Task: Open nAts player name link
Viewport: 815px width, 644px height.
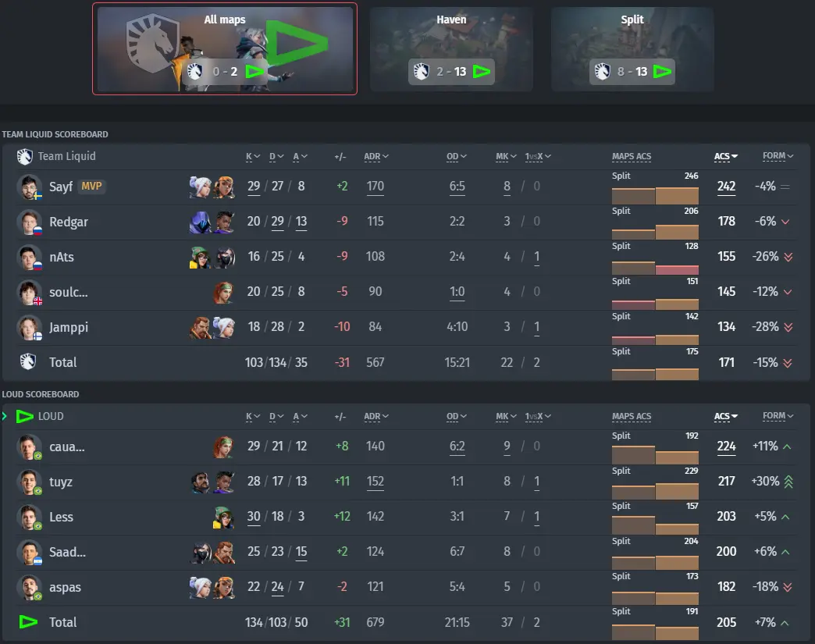Action: [62, 257]
